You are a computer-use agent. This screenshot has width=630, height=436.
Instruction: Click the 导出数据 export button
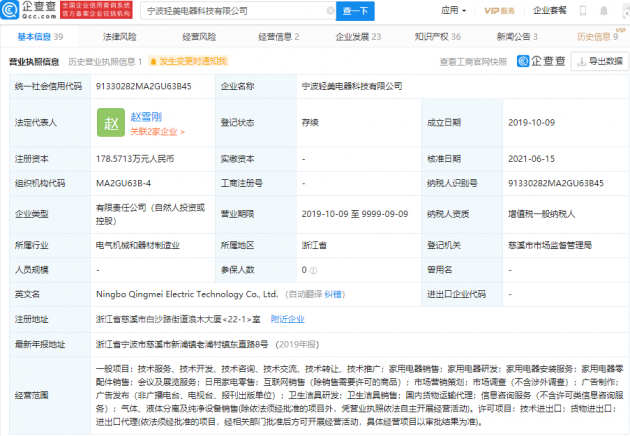tap(600, 61)
